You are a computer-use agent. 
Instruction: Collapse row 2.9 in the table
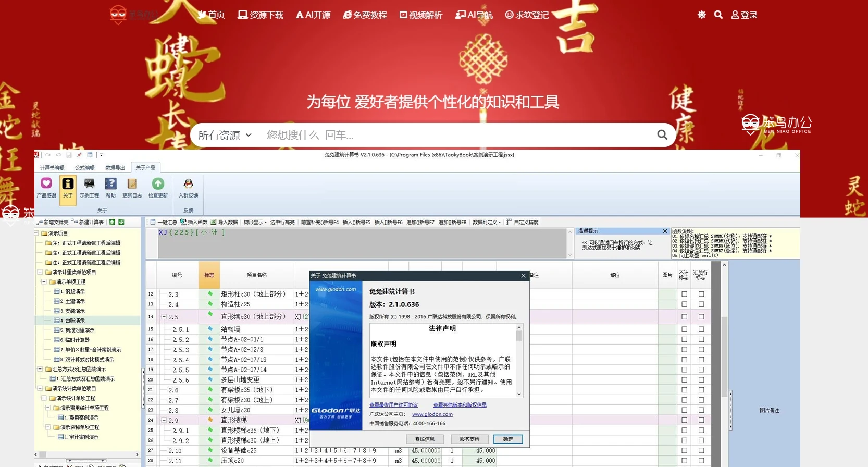164,420
